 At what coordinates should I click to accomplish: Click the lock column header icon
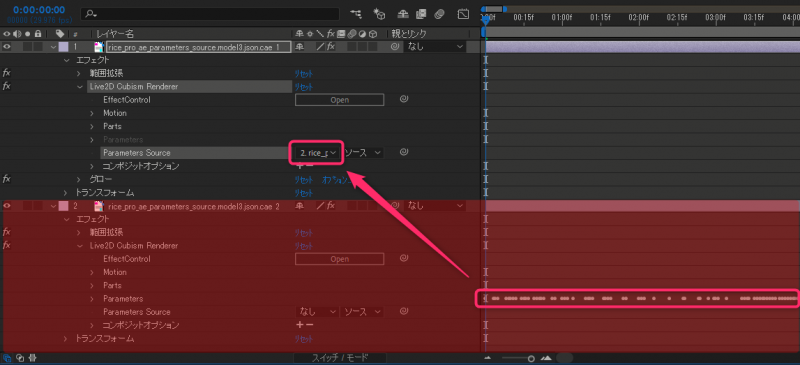(x=37, y=34)
